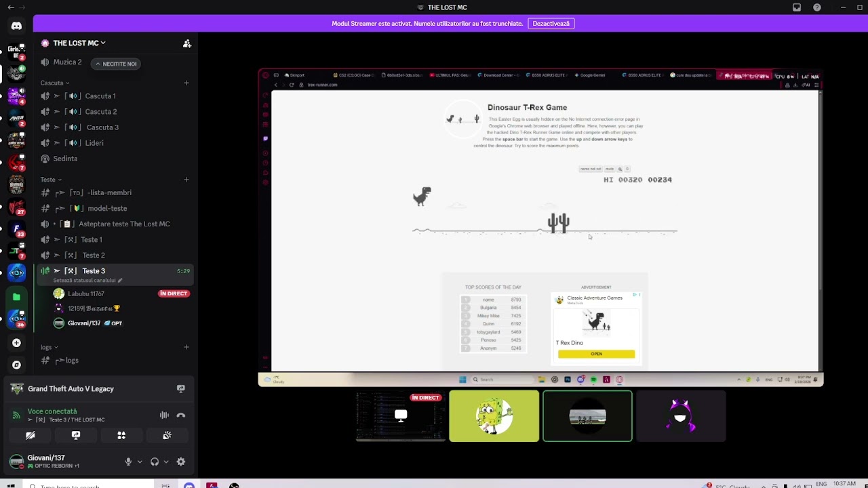Open the model-teste channel
The height and width of the screenshot is (488, 868).
(x=115, y=208)
